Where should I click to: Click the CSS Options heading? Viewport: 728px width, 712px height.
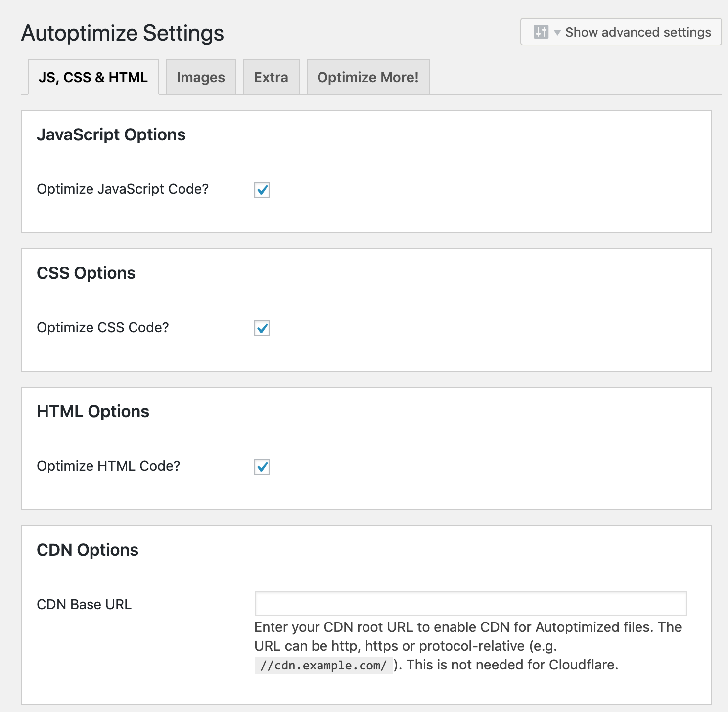87,273
